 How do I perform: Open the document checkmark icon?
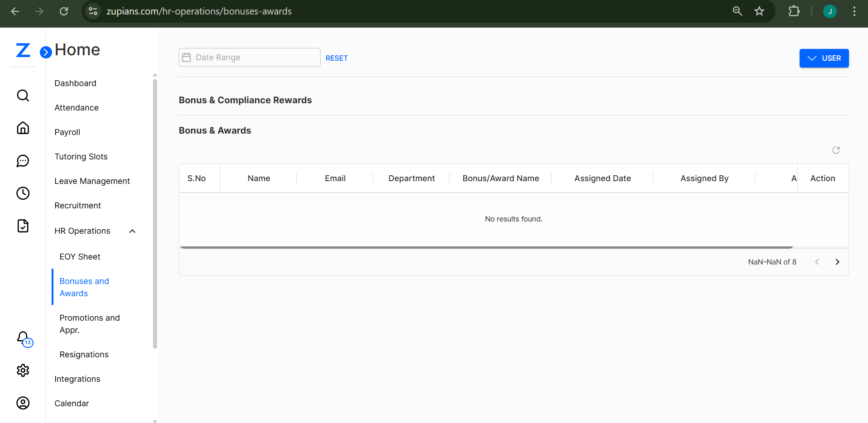point(23,226)
